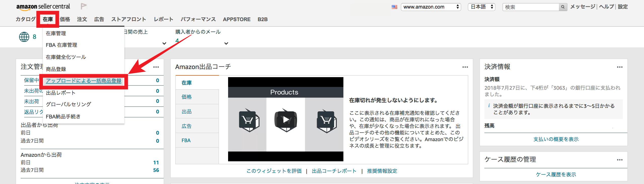This screenshot has height=184, width=644.
Task: Open the APPSTORE menu
Action: (237, 19)
